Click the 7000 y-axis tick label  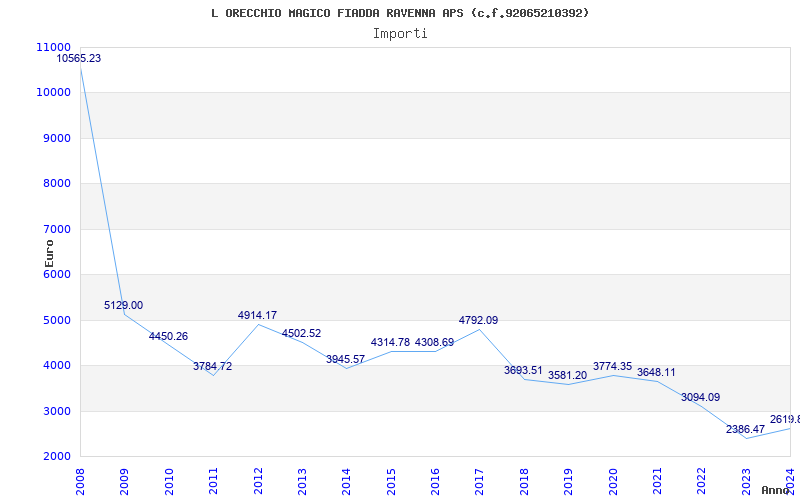[x=56, y=229]
